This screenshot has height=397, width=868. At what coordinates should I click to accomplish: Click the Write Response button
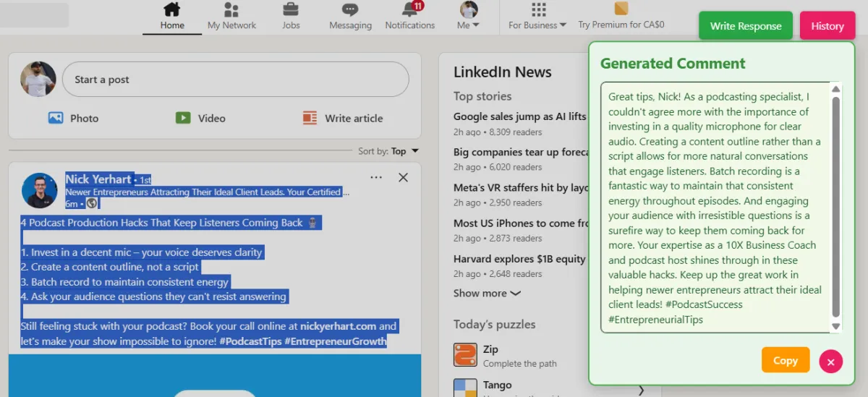746,25
